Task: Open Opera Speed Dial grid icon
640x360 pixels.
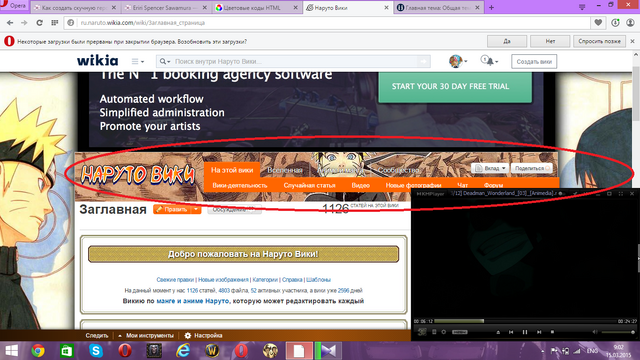Action: click(x=54, y=23)
